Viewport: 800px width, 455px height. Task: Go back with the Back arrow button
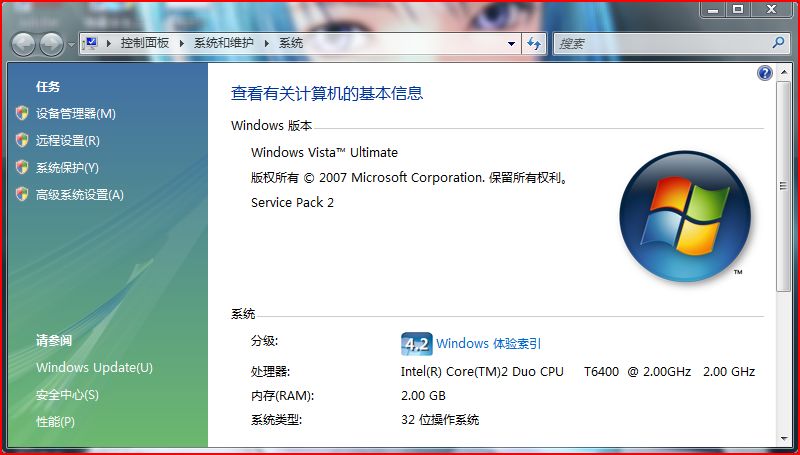(23, 44)
